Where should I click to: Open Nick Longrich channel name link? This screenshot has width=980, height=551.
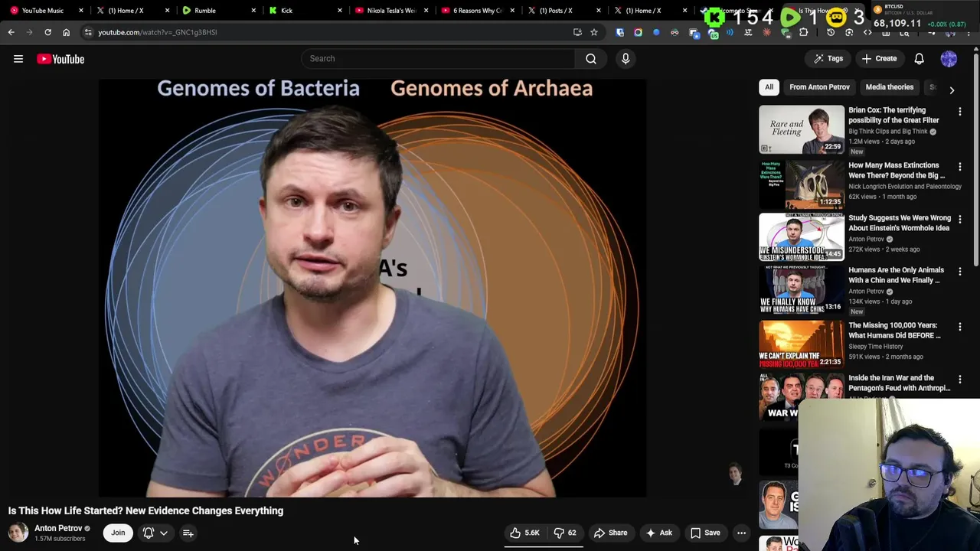[905, 186]
